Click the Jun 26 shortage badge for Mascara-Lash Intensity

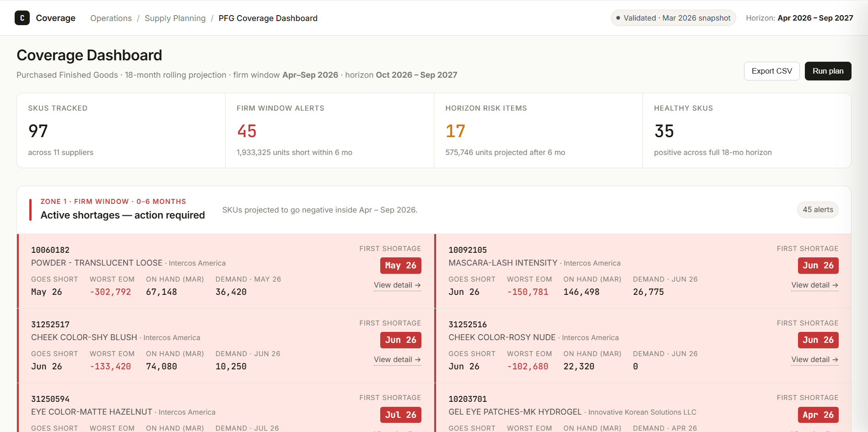point(818,266)
